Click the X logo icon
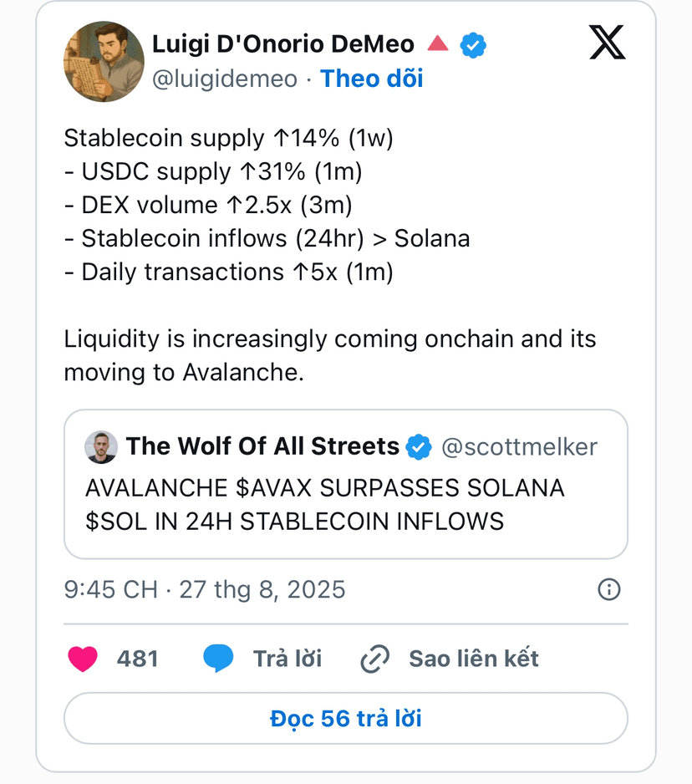 [607, 42]
